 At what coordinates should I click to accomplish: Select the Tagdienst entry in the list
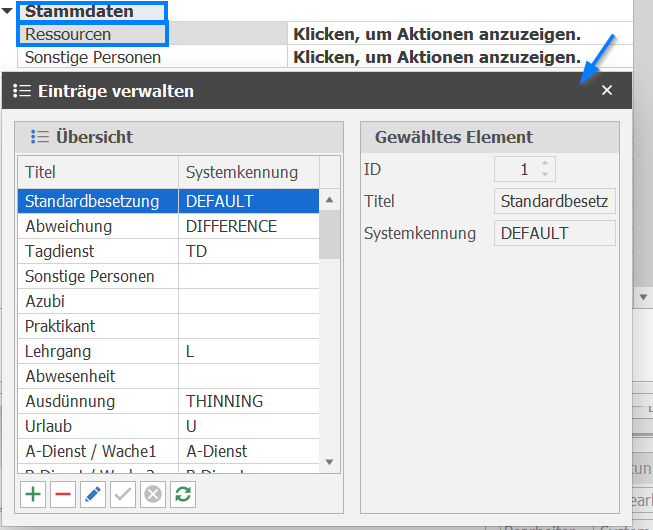pyautogui.click(x=97, y=251)
